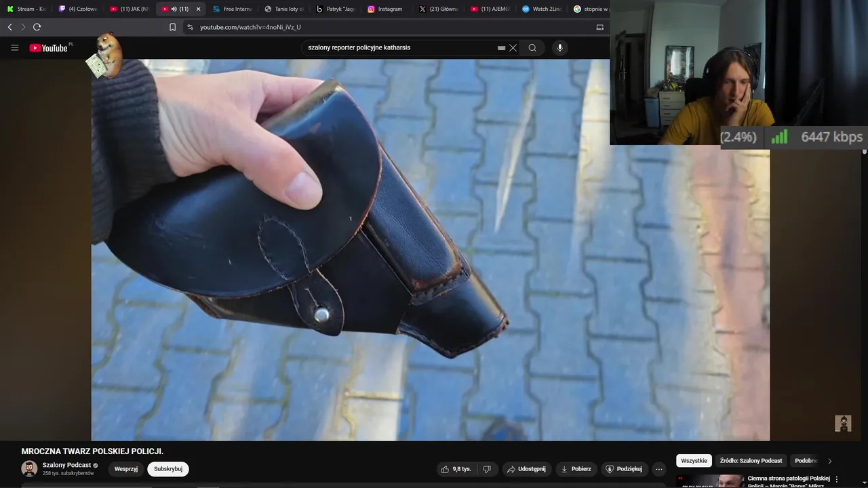Bookmark this page using bookmark icon
Image resolution: width=868 pixels, height=488 pixels.
coord(172,27)
